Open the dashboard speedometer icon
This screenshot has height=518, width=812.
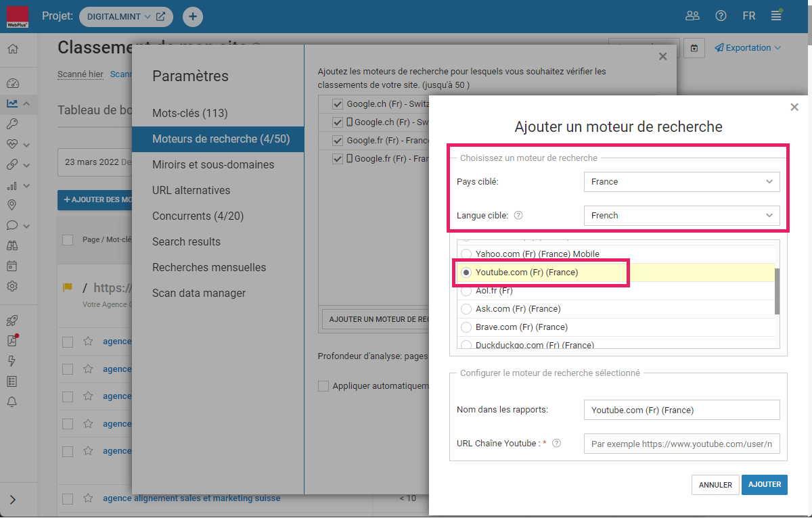12,84
